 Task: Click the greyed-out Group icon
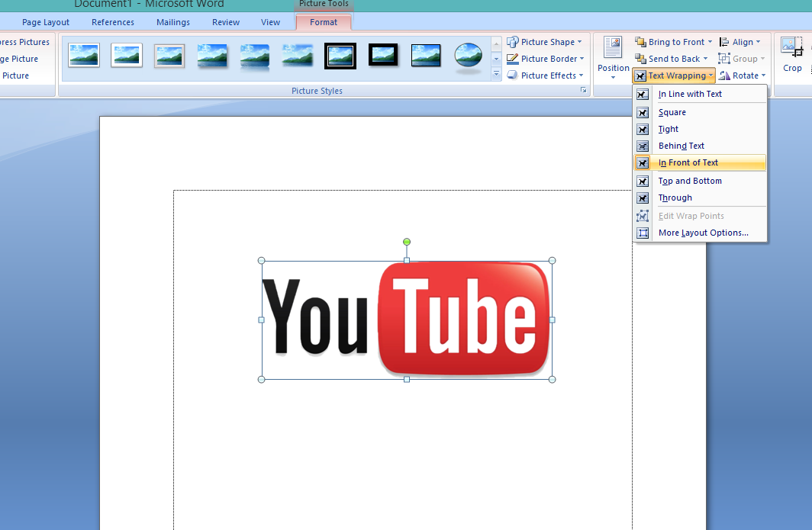(x=724, y=59)
